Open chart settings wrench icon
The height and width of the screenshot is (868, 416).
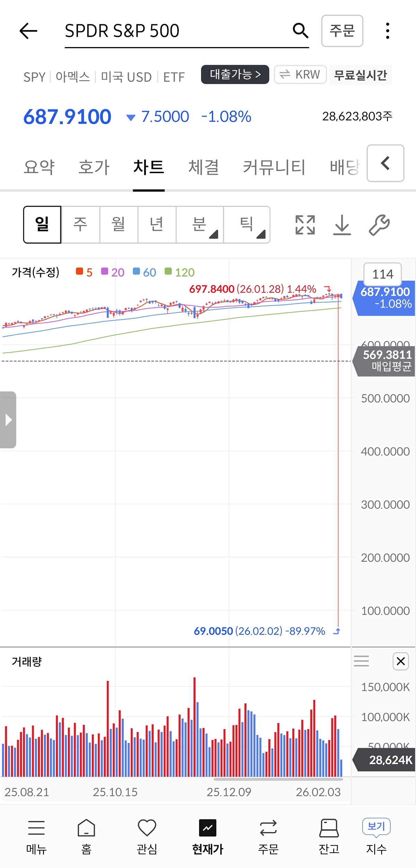(x=379, y=225)
